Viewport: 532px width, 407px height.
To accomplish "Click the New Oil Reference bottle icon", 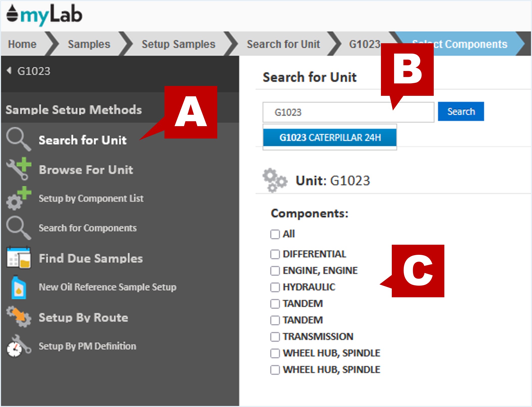I will coord(19,288).
